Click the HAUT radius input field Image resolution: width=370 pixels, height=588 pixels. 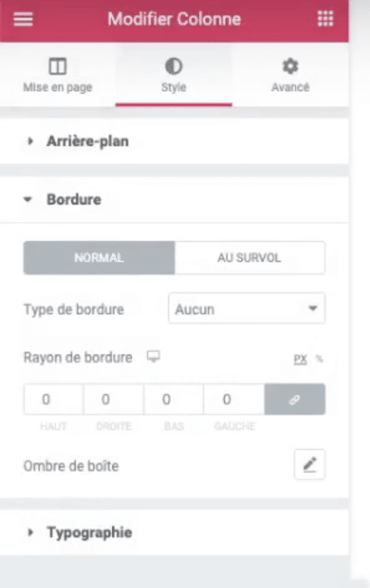[53, 399]
